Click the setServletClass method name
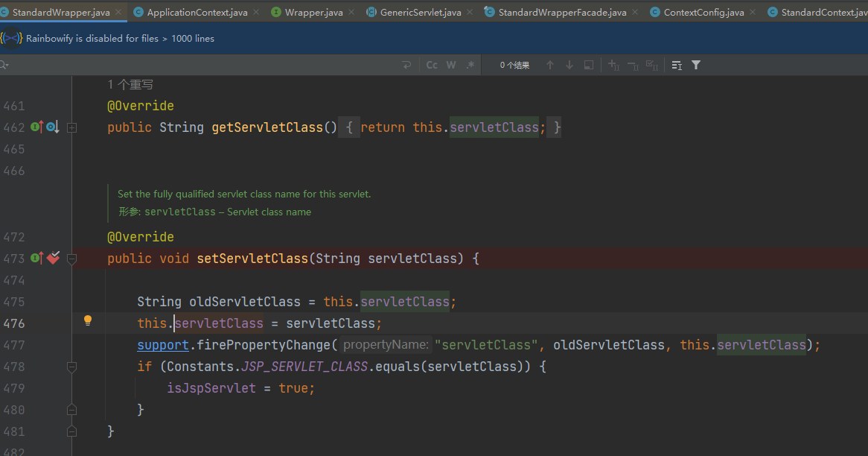Screen dimensions: 868x456 click(x=252, y=259)
